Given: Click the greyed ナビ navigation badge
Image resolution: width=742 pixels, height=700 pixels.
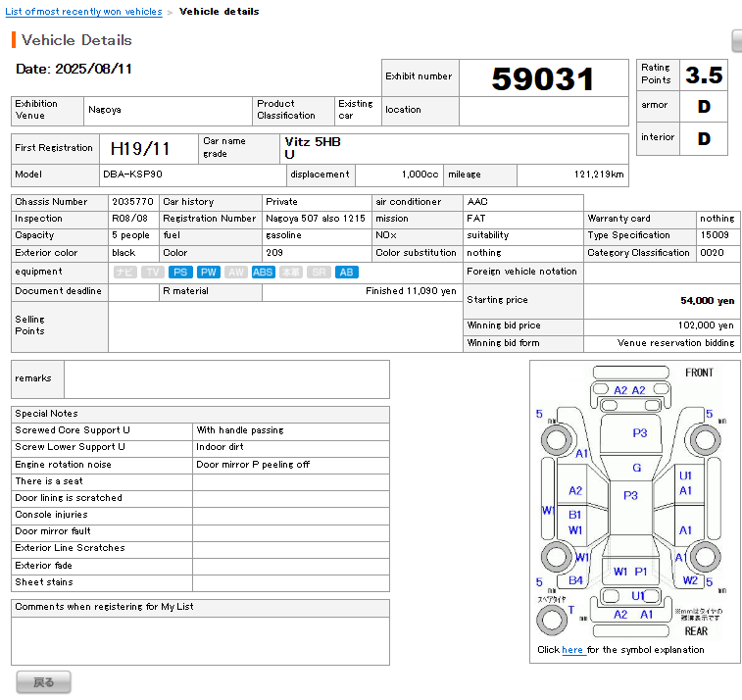Looking at the screenshot, I should (124, 273).
